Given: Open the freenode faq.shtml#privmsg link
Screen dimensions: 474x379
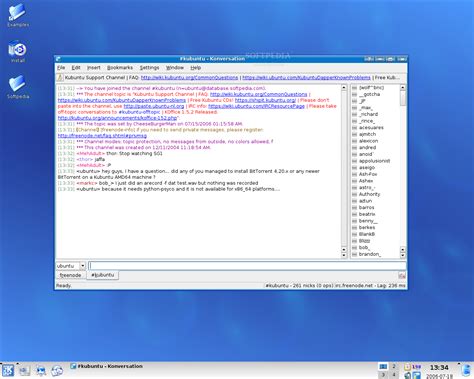Looking at the screenshot, I should pos(102,136).
